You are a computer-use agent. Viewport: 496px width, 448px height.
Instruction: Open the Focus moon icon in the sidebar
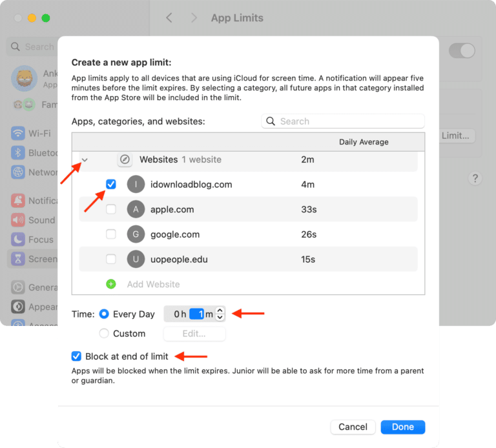[x=18, y=239]
